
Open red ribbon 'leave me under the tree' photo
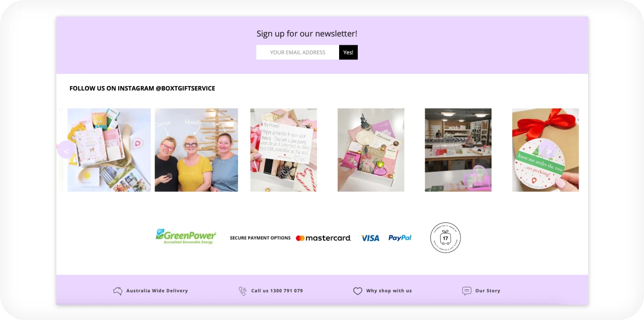tap(545, 150)
